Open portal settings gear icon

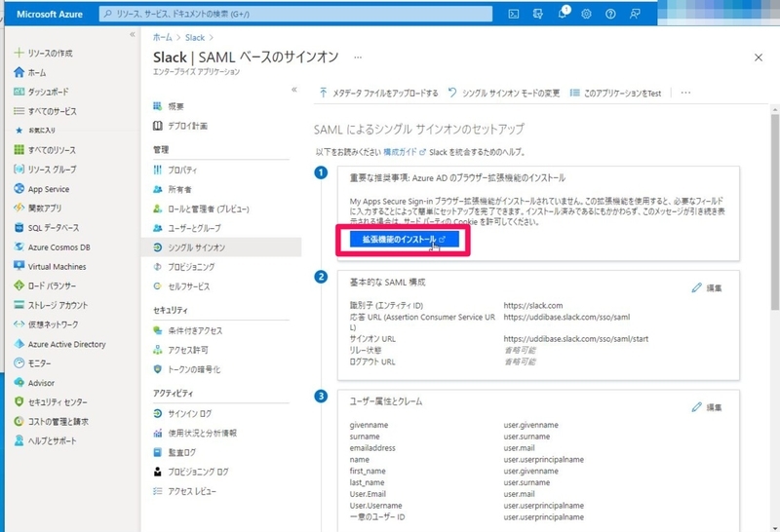tap(587, 14)
